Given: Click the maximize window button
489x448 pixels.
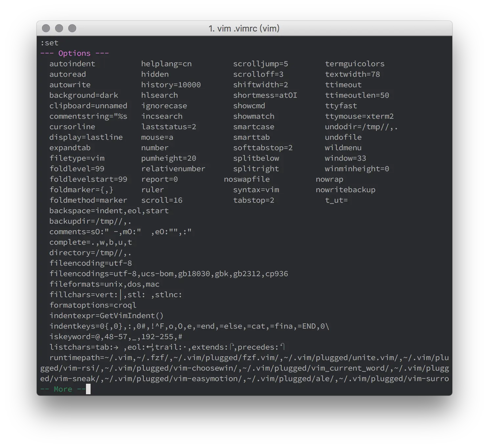Looking at the screenshot, I should pos(72,28).
